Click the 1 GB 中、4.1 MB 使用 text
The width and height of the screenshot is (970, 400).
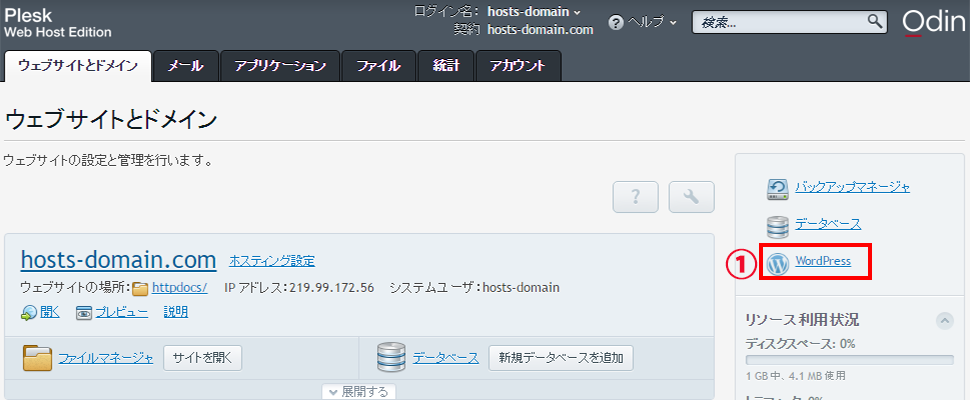click(x=796, y=376)
